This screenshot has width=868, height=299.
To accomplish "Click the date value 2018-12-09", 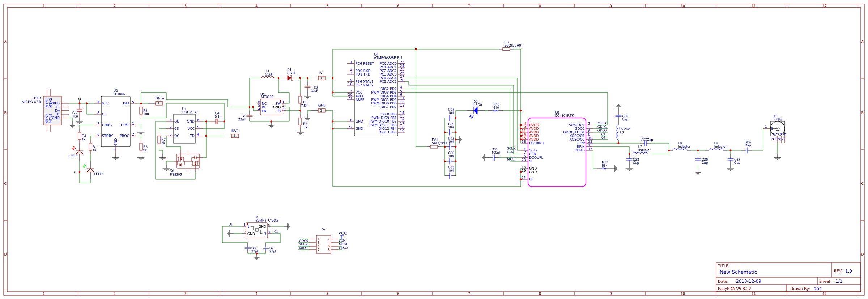I will [x=748, y=281].
